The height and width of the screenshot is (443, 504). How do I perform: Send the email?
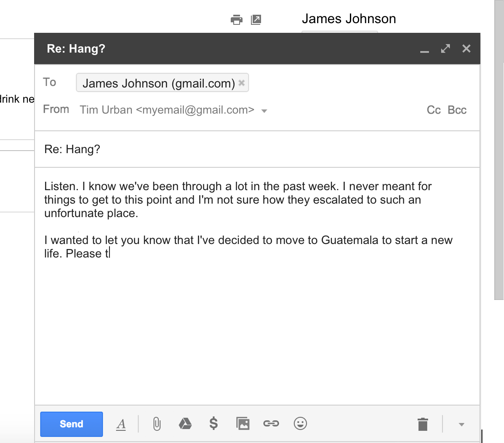pos(72,424)
